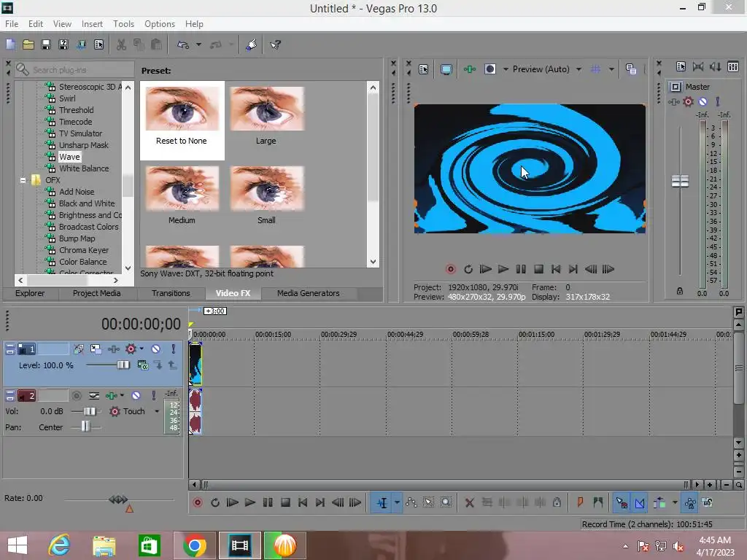Toggle Automatic Crossfades icon
Screen dimensions: 747x560
[640, 502]
